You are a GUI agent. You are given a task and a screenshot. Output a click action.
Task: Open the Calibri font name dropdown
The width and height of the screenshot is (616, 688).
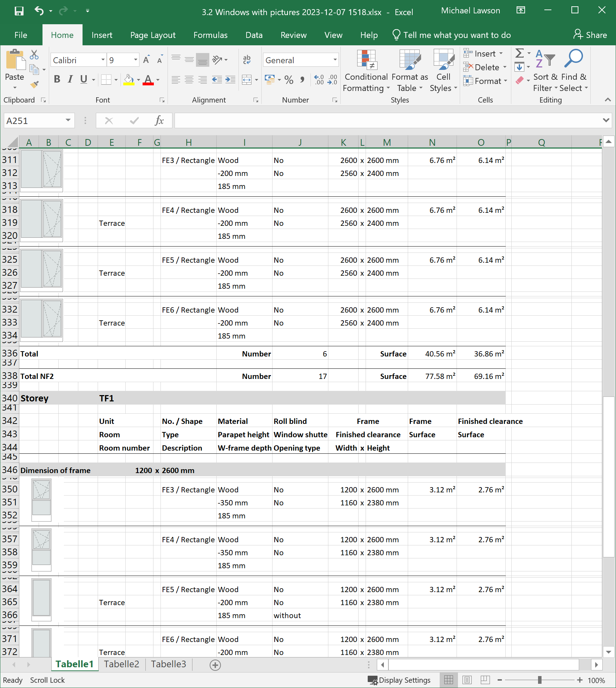click(103, 60)
